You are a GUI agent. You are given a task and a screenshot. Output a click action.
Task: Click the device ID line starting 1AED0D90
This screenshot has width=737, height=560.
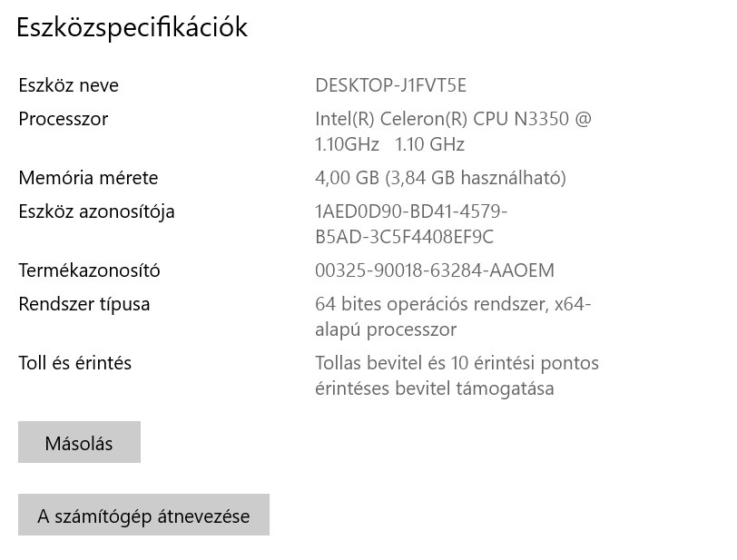pyautogui.click(x=411, y=211)
